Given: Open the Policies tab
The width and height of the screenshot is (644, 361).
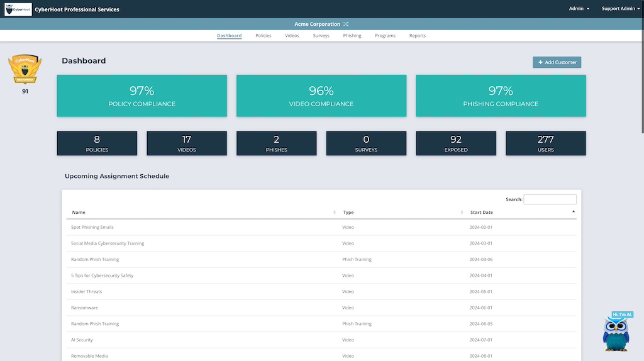Looking at the screenshot, I should pyautogui.click(x=264, y=36).
